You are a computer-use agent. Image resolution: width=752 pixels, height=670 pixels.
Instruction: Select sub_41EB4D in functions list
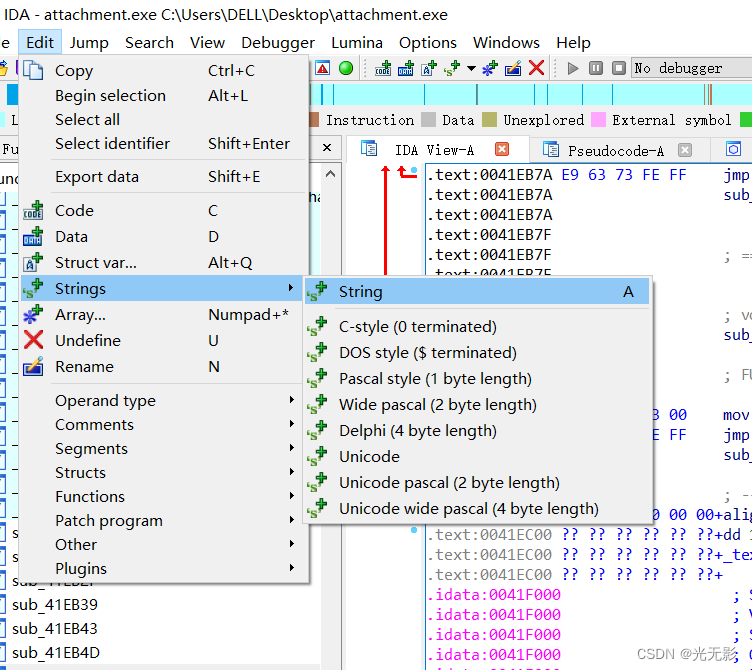[x=56, y=652]
